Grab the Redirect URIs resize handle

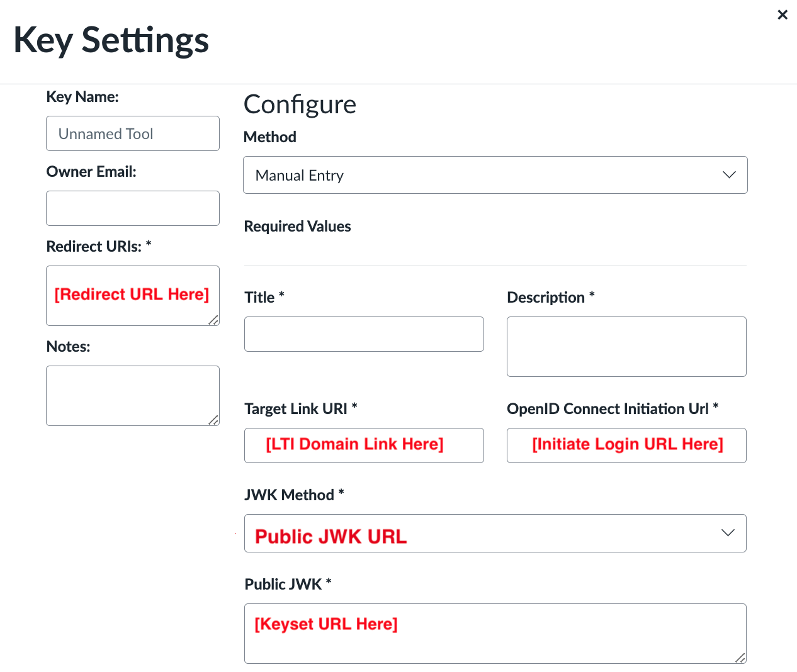pyautogui.click(x=213, y=320)
